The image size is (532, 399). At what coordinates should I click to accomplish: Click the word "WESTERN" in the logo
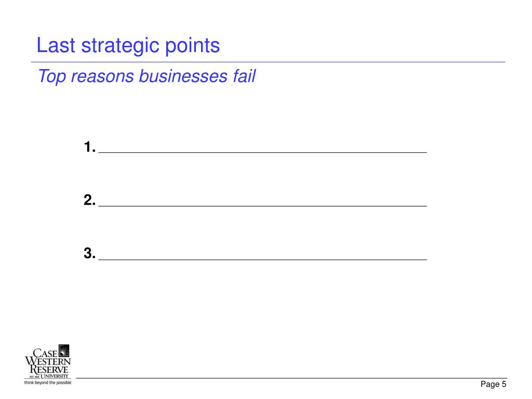[x=48, y=361]
